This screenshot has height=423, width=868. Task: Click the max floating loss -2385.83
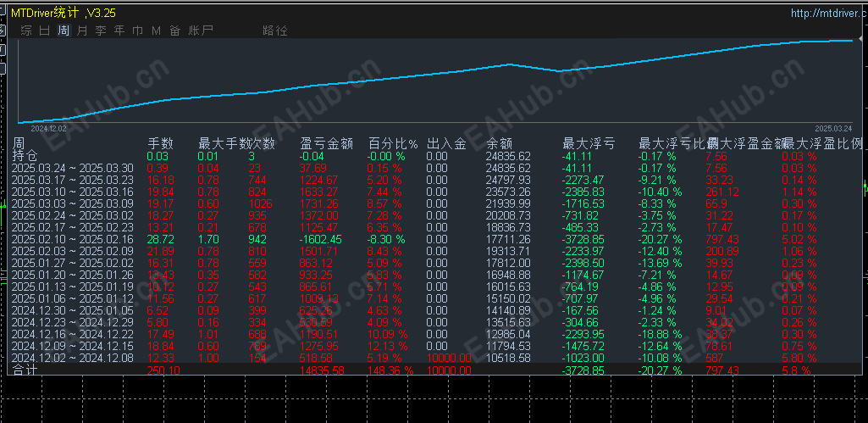point(584,192)
